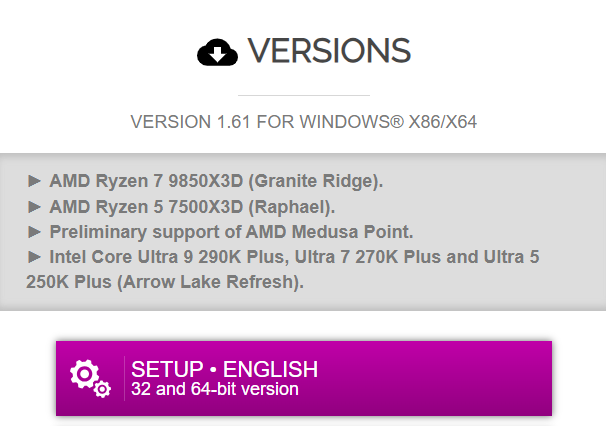Click the triangle bullet before Ryzen 7 9850X3D

(x=34, y=181)
